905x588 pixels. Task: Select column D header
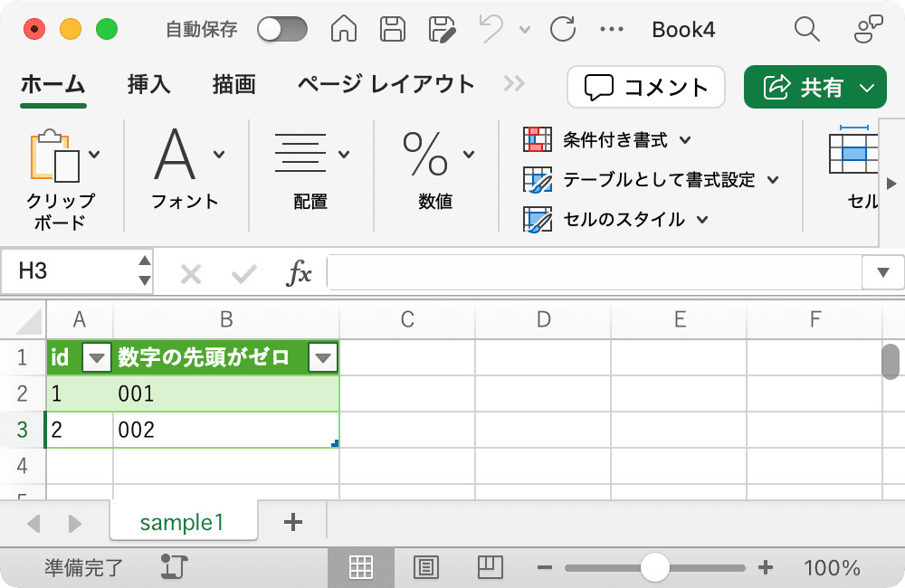coord(543,319)
